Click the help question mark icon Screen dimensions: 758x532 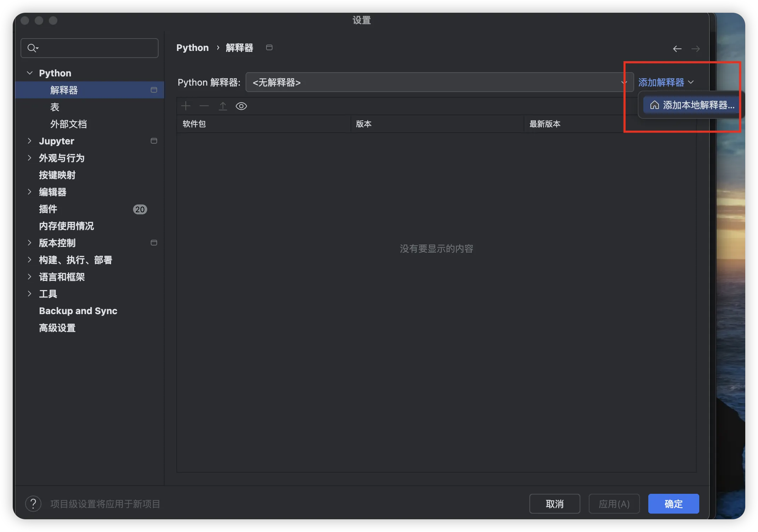point(33,504)
